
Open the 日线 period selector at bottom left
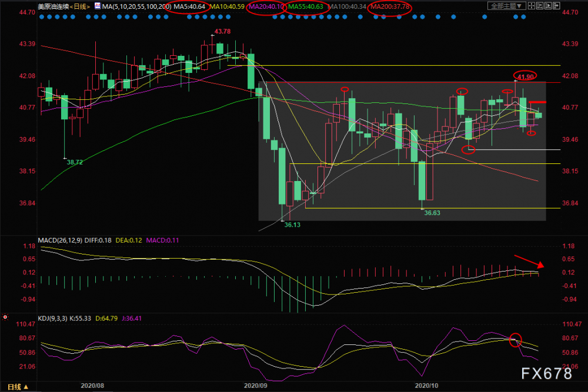pyautogui.click(x=18, y=387)
